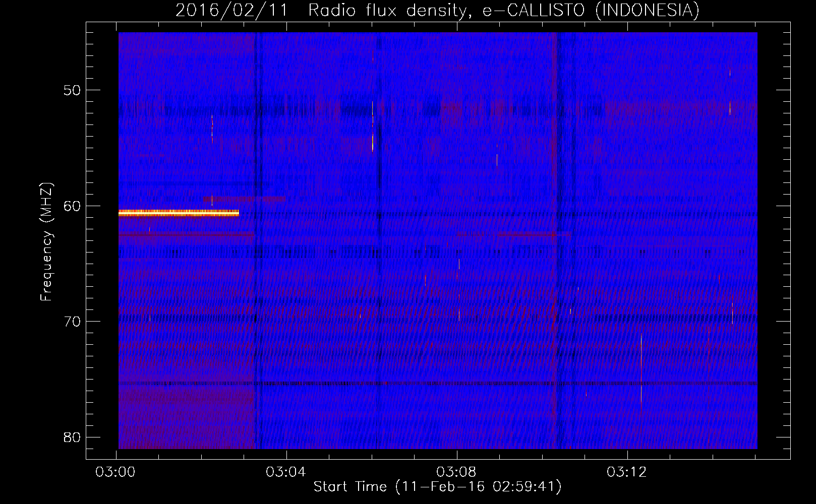Click the 70 frequency tick label
Screen dimensions: 816x504
click(72, 321)
